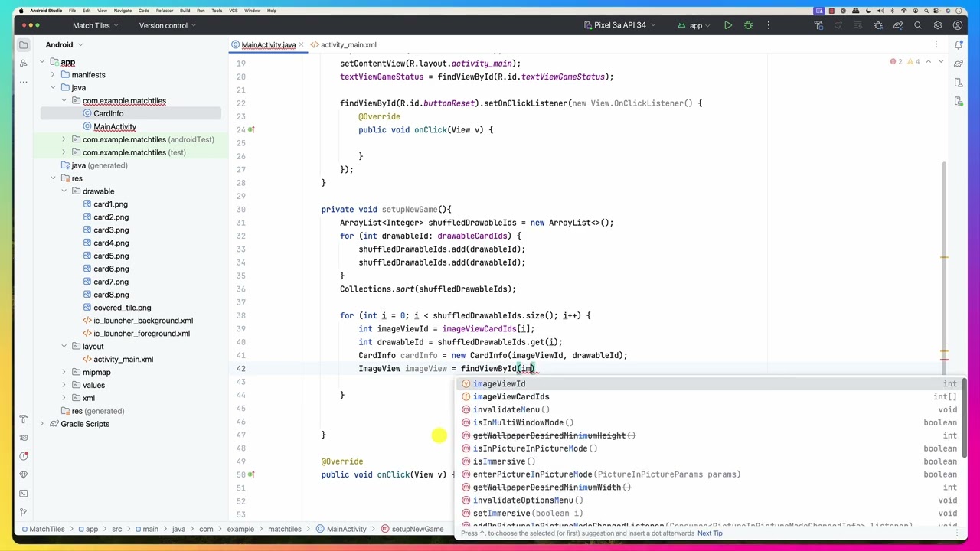
Task: Expand Gradle Scripts node
Action: tap(43, 424)
